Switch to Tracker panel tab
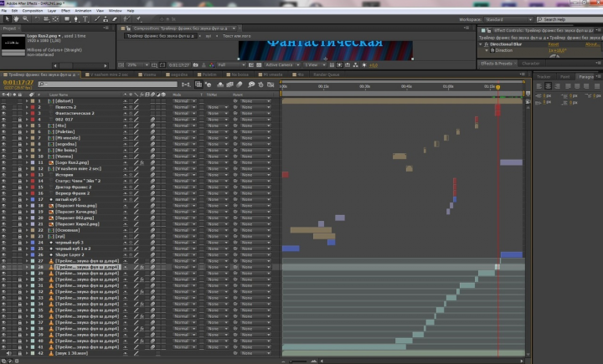This screenshot has height=364, width=603. point(544,77)
